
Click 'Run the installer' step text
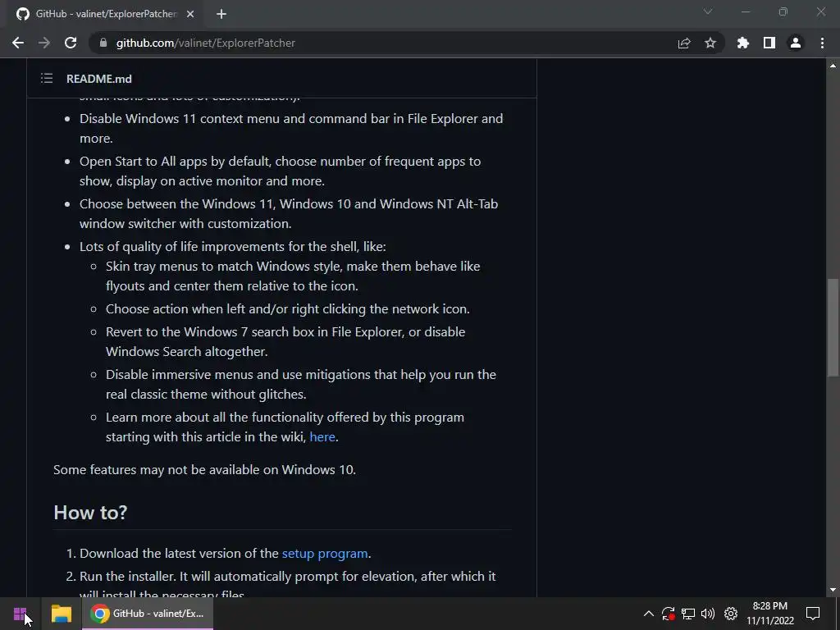[288, 584]
